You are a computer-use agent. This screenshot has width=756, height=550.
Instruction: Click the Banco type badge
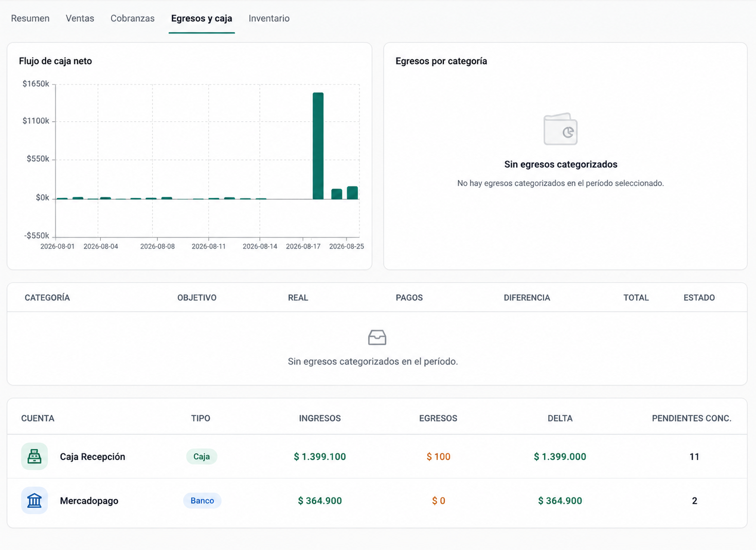tap(202, 501)
